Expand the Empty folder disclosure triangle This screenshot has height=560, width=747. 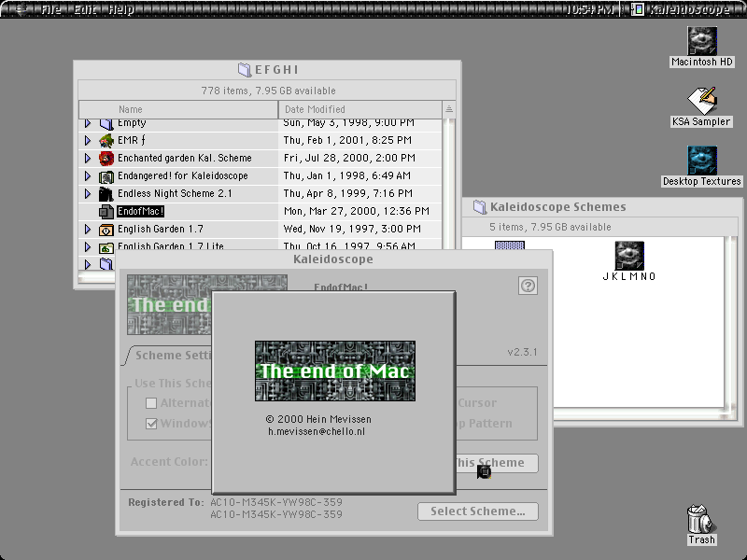(88, 123)
